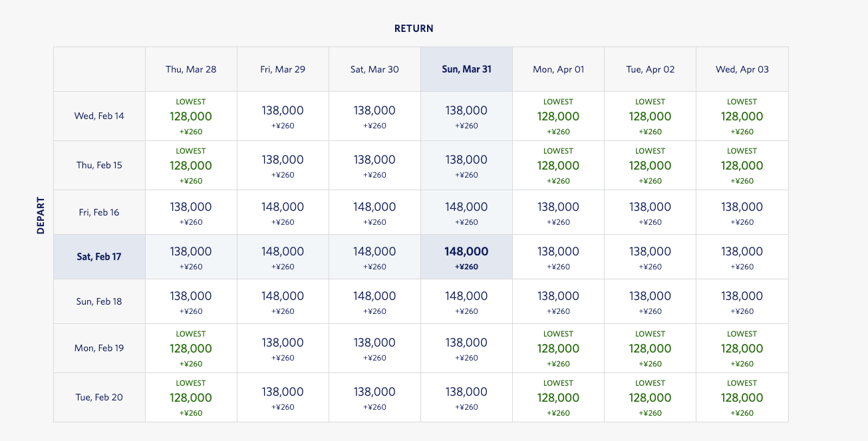The width and height of the screenshot is (868, 441).
Task: Choose the selected 148,000 fare for Sat, Feb 17
Action: 466,257
